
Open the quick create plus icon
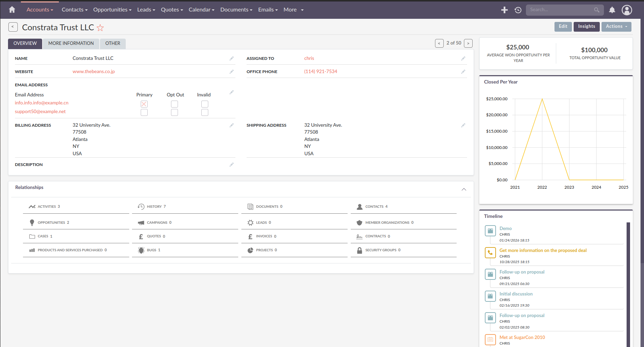tap(504, 10)
